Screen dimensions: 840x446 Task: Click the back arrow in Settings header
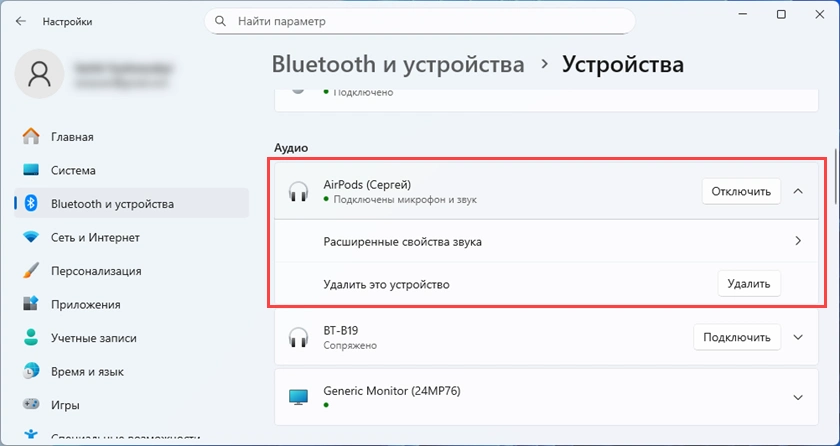click(21, 20)
